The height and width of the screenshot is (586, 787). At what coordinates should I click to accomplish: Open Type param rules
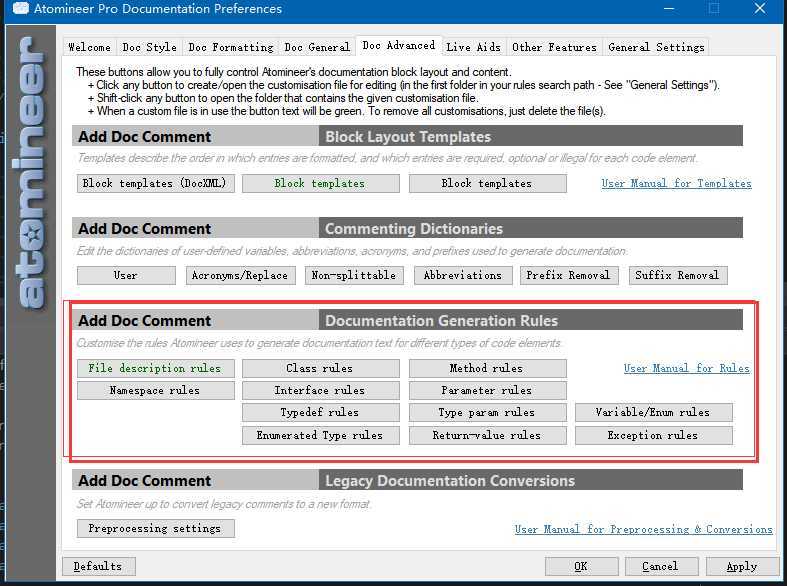[487, 412]
